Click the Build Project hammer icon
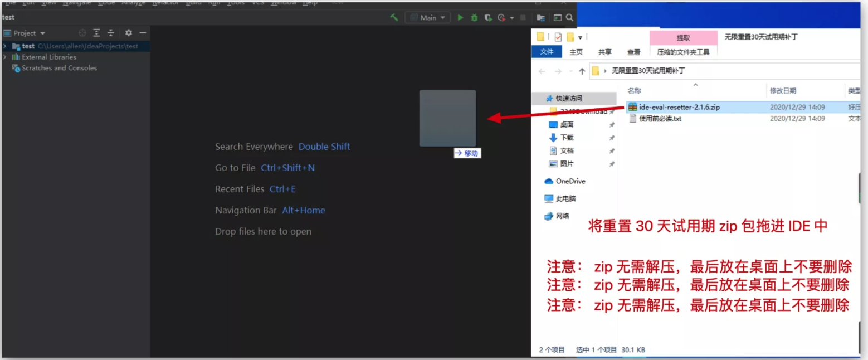Screen dimensions: 868x360 pyautogui.click(x=394, y=18)
